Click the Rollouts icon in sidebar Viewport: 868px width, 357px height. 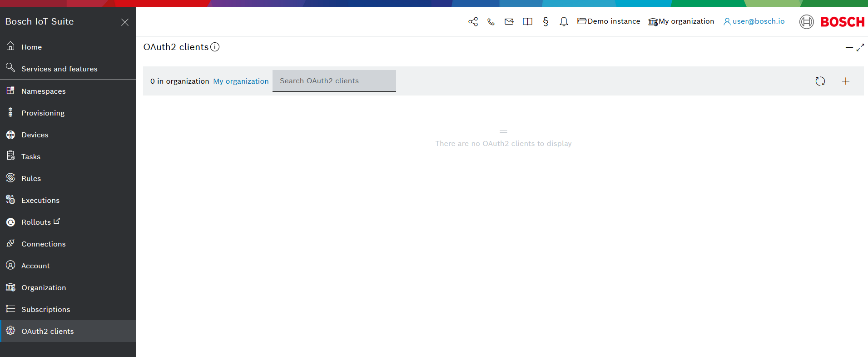(x=10, y=222)
